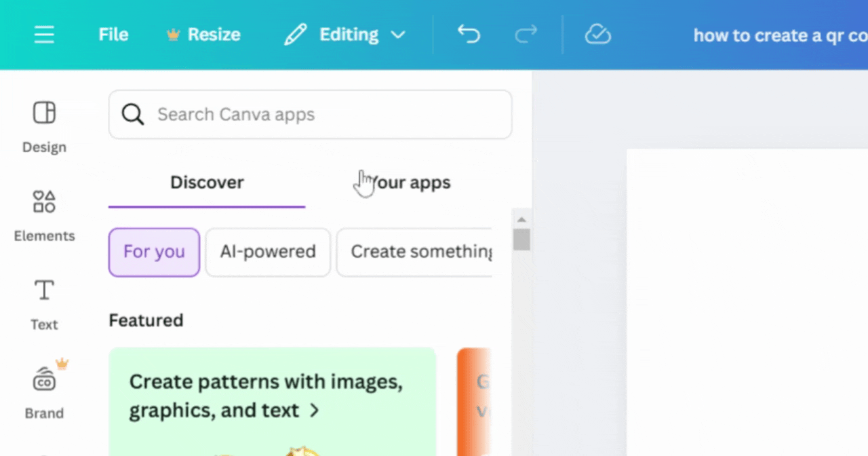Open the Create patterns featured card
The image size is (868, 456).
(x=272, y=401)
